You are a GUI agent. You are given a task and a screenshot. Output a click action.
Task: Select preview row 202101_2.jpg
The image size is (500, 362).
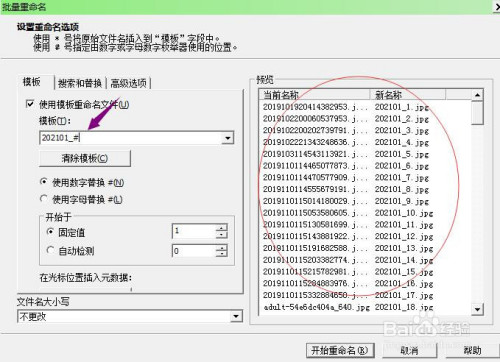pos(365,119)
